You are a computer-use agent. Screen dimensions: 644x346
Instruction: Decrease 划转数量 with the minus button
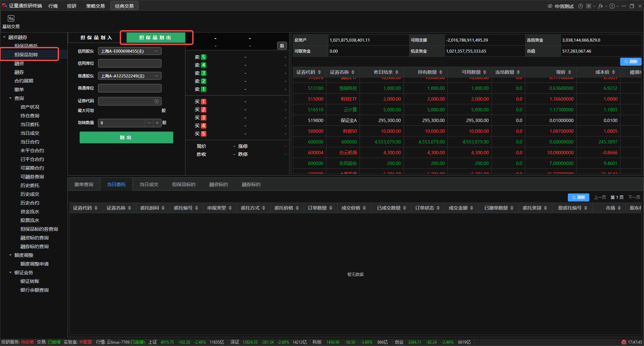pos(149,123)
